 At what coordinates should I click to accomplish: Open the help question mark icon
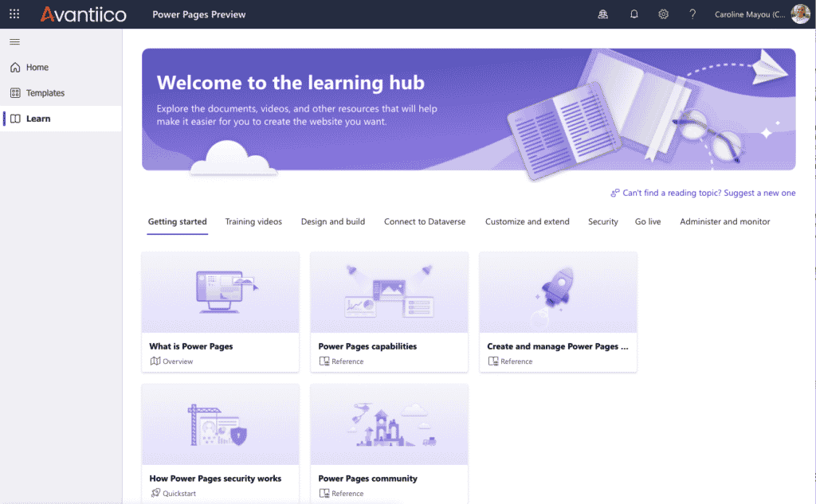pyautogui.click(x=692, y=14)
